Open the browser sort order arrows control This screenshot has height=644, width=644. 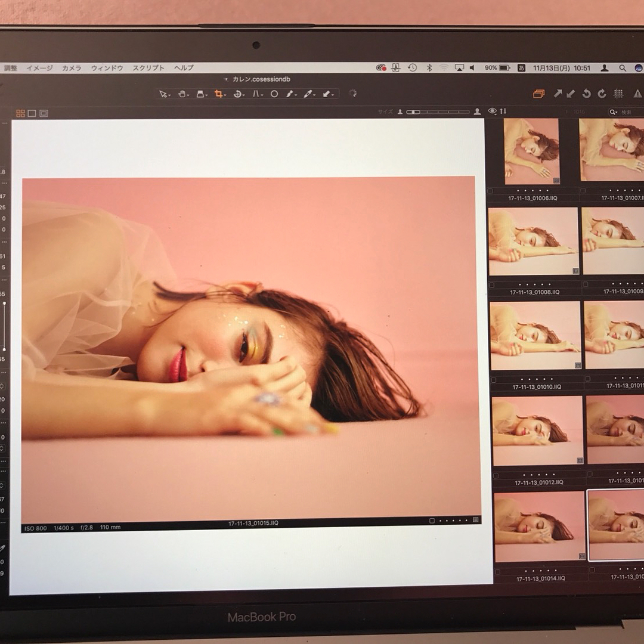click(503, 112)
